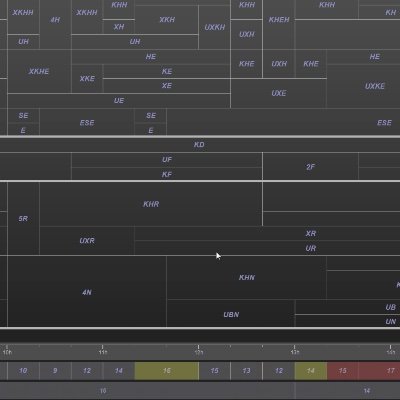Screen dimensions: 400x400
Task: Open the UXKH sector block
Action: pyautogui.click(x=215, y=27)
